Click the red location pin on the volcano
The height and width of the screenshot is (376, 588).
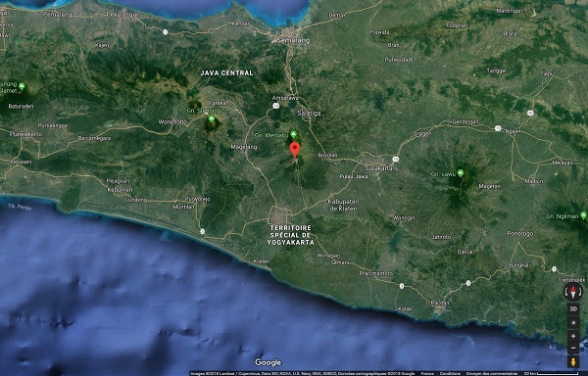pos(295,150)
